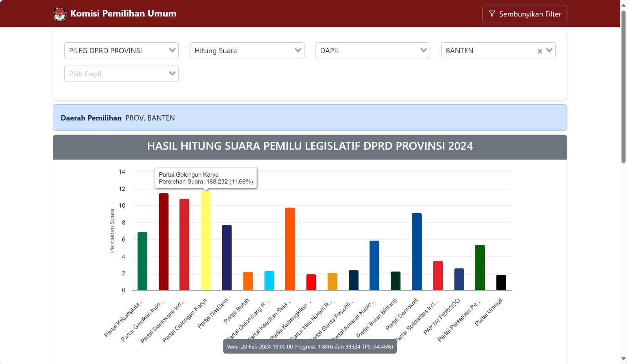627x364 pixels.
Task: Click the dark red Partai Gerindra bar
Action: coord(163,242)
